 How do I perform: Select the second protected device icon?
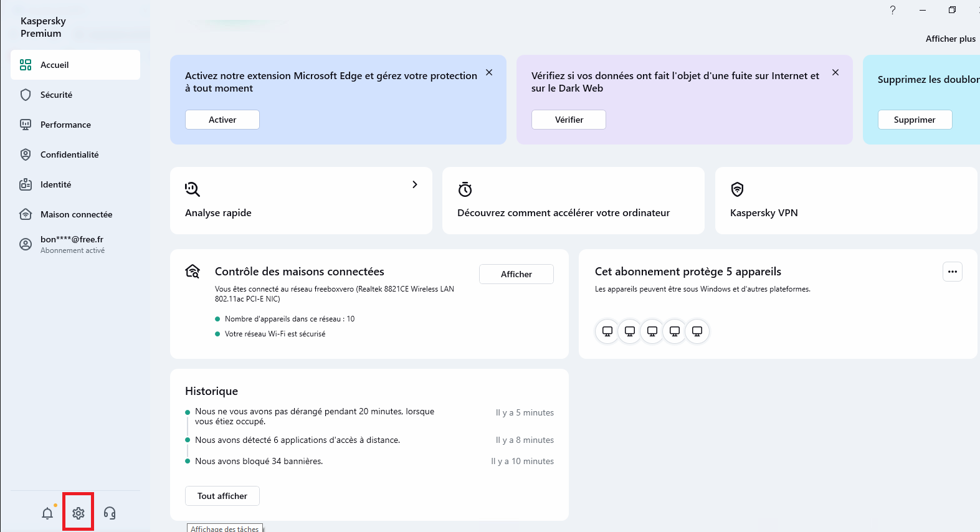(x=630, y=331)
